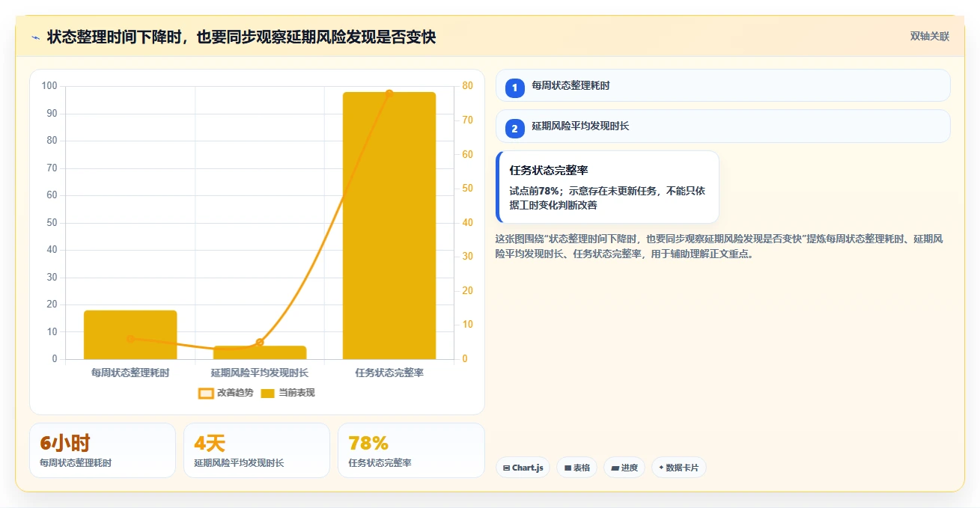Click the icon inside 表格 tag
Screen dimensions: 980x508
(x=567, y=468)
